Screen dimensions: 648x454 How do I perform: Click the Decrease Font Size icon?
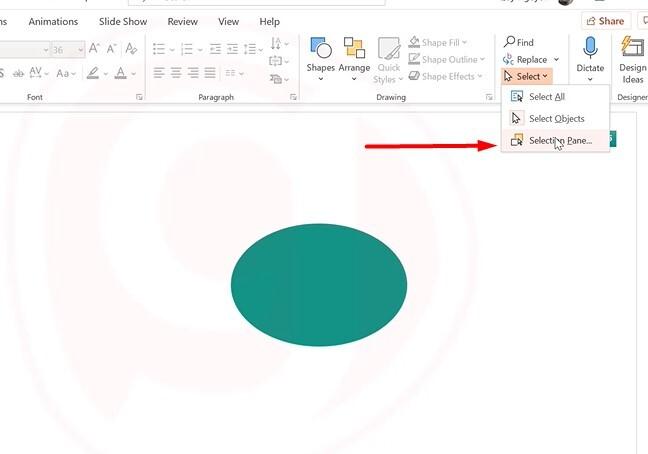click(x=112, y=49)
